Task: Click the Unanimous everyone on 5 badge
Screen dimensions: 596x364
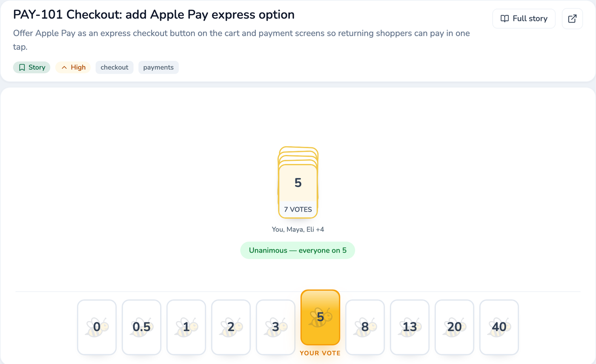Action: pos(298,250)
